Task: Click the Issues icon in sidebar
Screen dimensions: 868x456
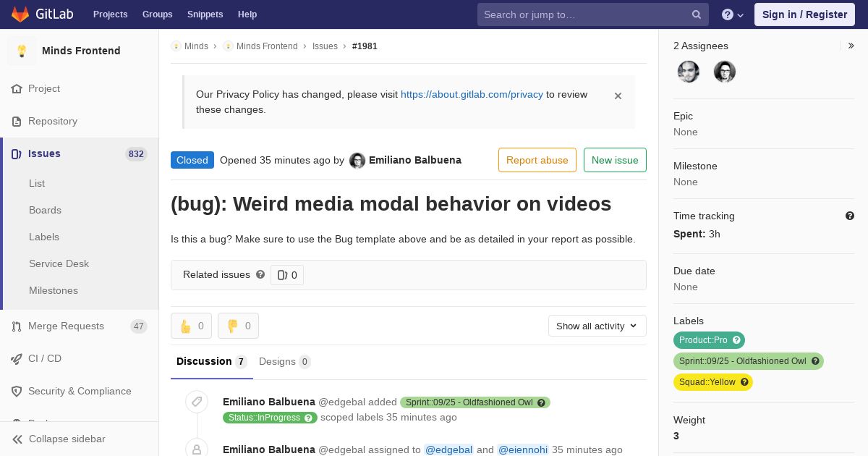Action: 17,154
